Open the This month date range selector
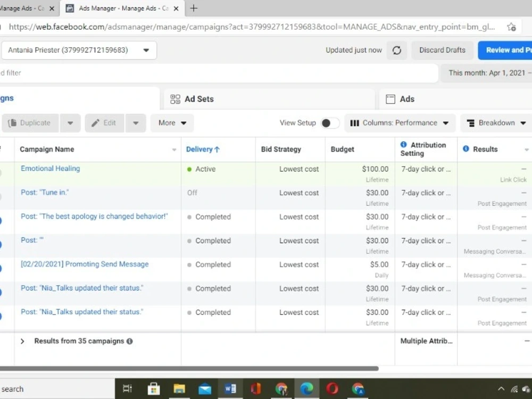Viewport: 532px width, 399px height. 486,73
